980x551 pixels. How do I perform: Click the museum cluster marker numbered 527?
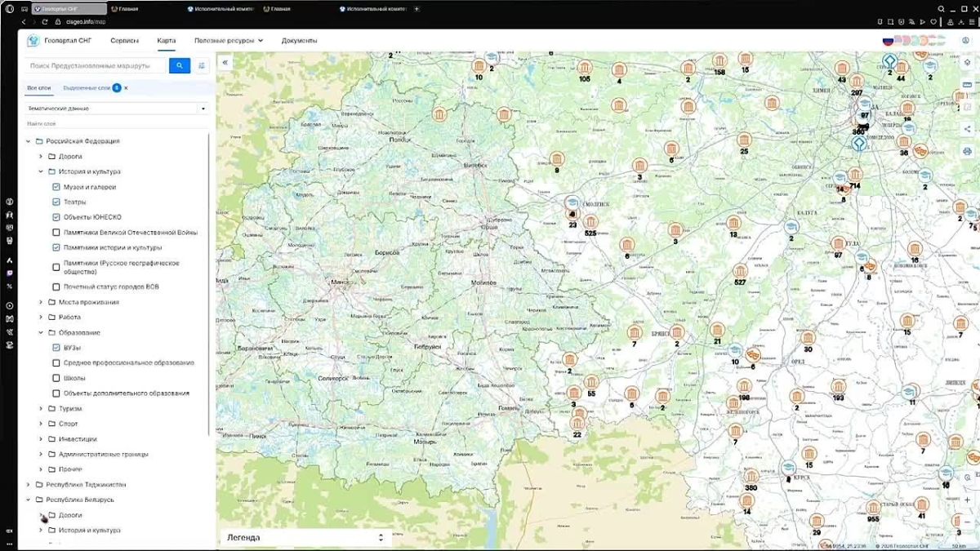[740, 270]
